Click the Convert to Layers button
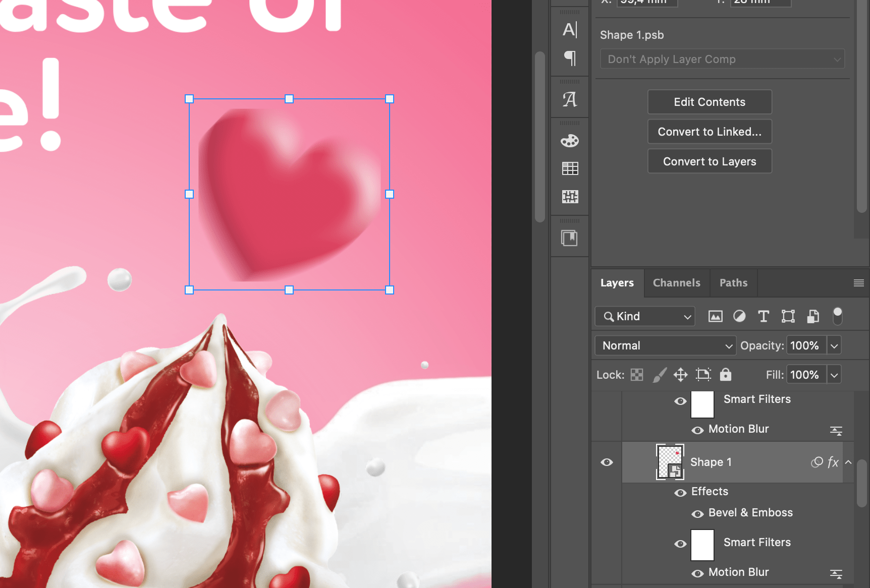Screen dimensions: 870x588 tap(710, 161)
